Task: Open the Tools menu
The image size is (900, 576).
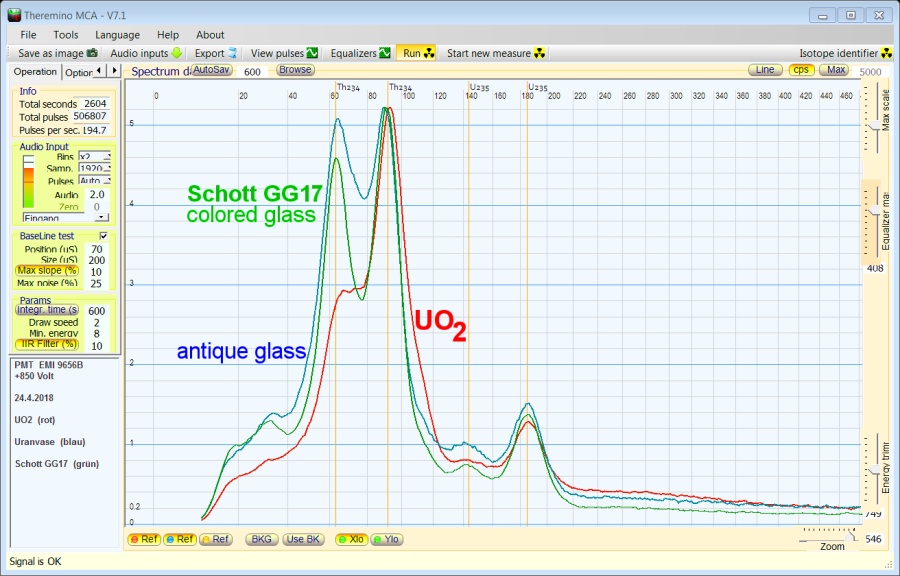Action: [66, 35]
